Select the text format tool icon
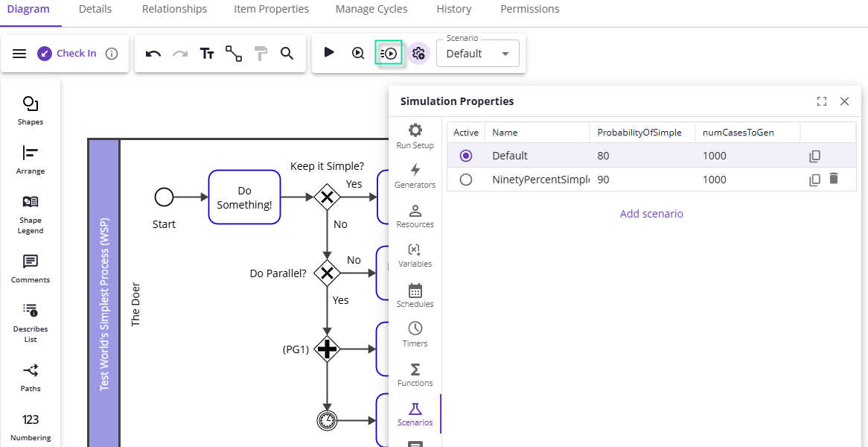868x447 pixels. click(x=207, y=54)
